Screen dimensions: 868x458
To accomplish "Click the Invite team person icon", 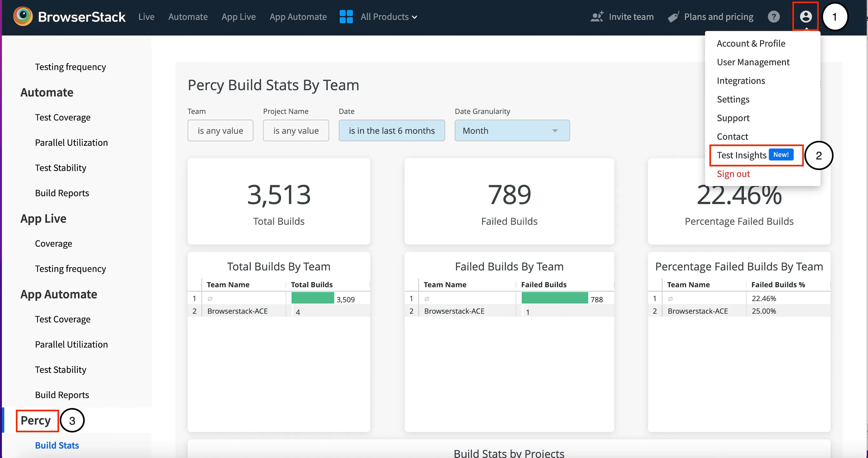I will pos(597,17).
